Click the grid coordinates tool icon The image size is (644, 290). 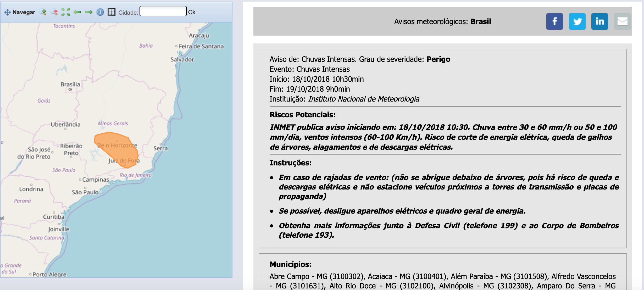pos(112,12)
